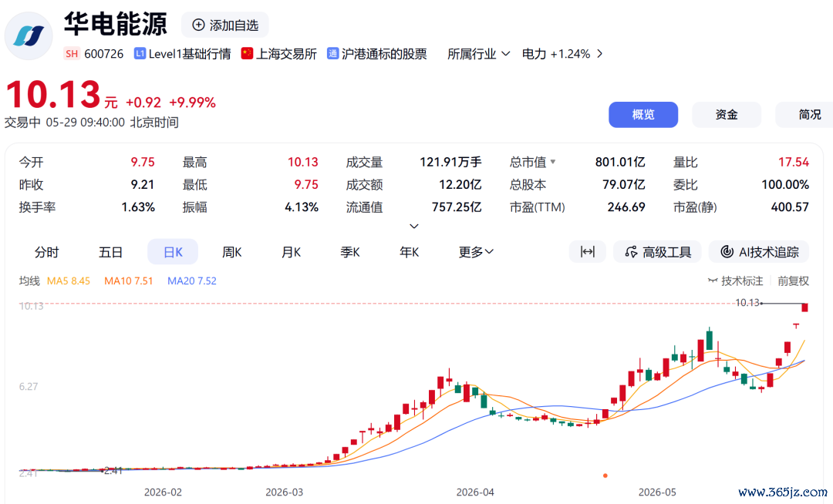Screen dimensions: 833x504
Task: Click the AI技术追踪 spiral icon
Action: [727, 252]
